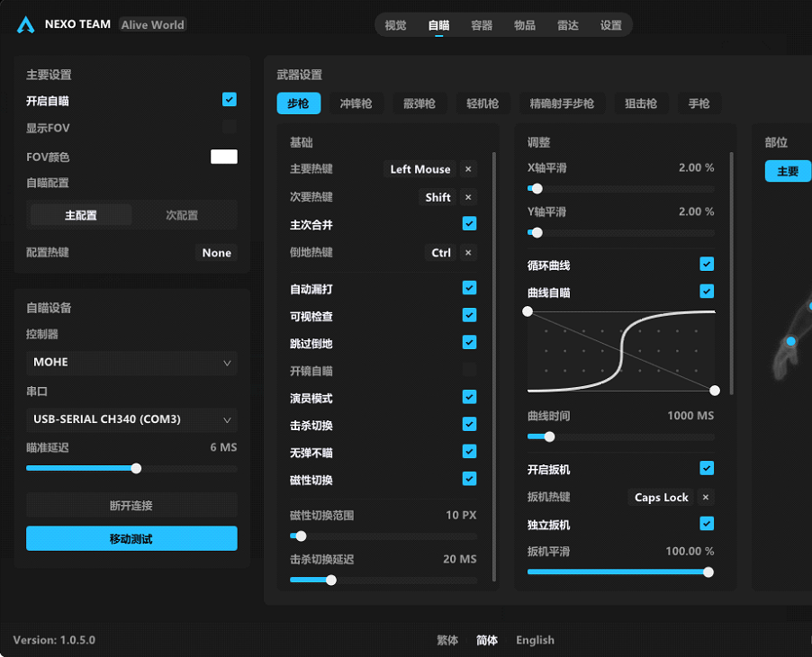
Task: Clear the Shift hotkey with its X
Action: pos(468,197)
